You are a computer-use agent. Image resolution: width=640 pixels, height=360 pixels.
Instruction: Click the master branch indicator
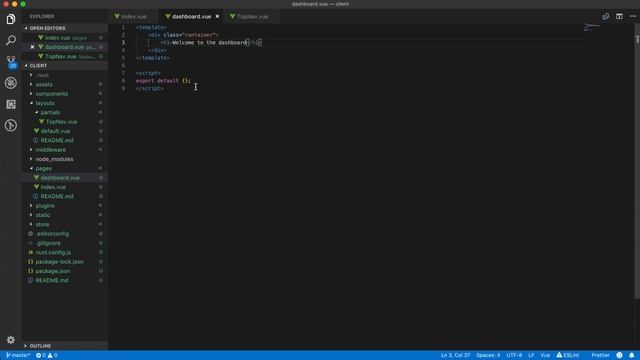click(x=18, y=356)
